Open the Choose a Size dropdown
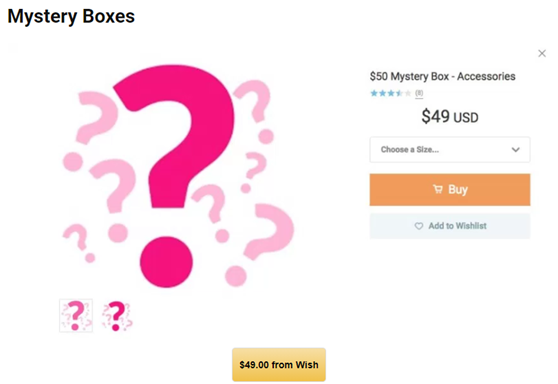558x384 pixels. point(450,149)
